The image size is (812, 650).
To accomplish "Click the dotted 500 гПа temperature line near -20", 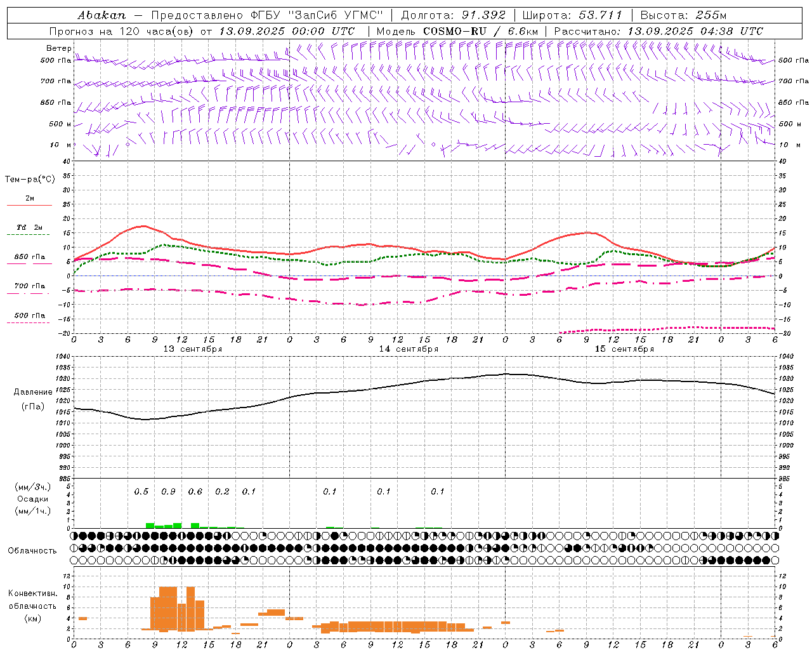I will 666,329.
